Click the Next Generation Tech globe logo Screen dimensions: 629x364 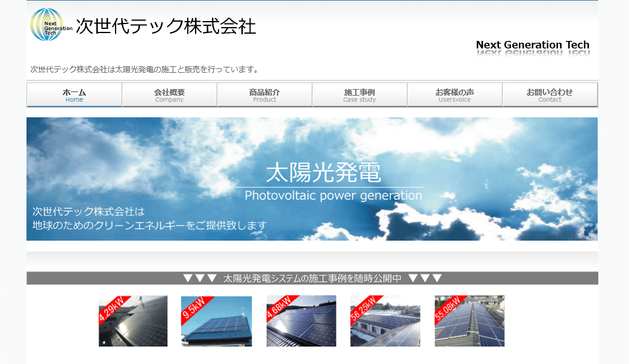(47, 25)
